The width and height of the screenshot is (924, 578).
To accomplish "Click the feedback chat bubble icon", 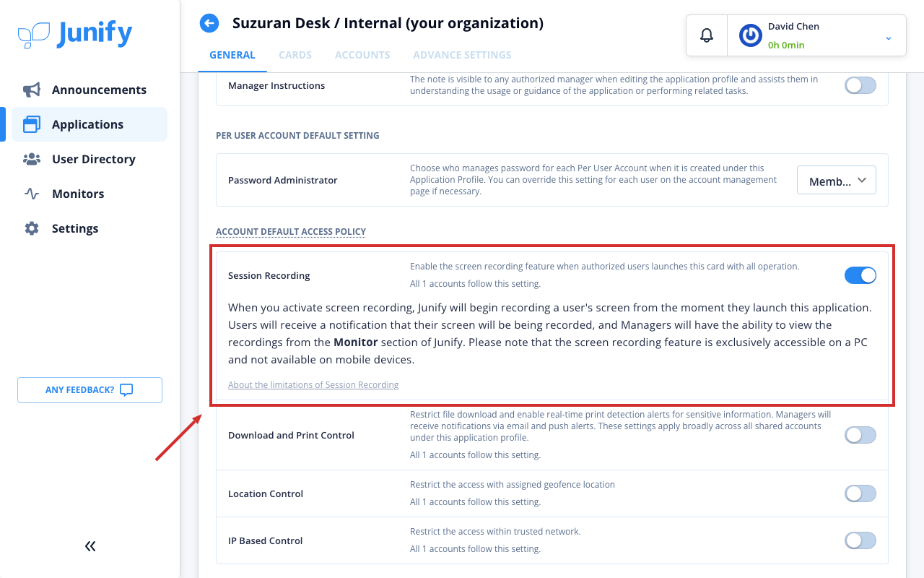I will [126, 390].
